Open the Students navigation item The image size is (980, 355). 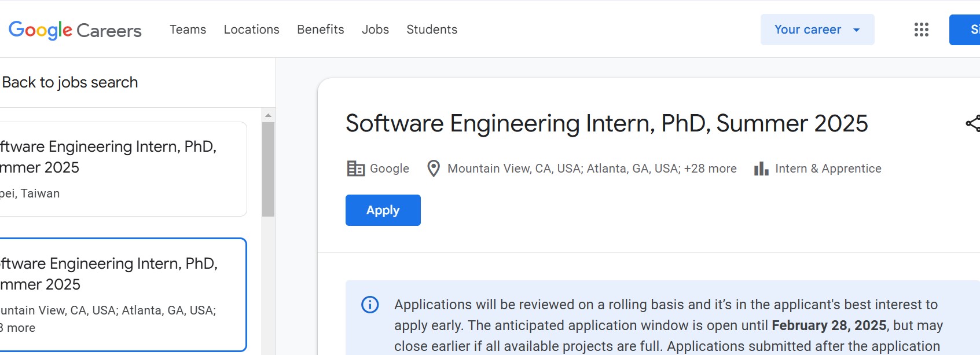pos(431,30)
